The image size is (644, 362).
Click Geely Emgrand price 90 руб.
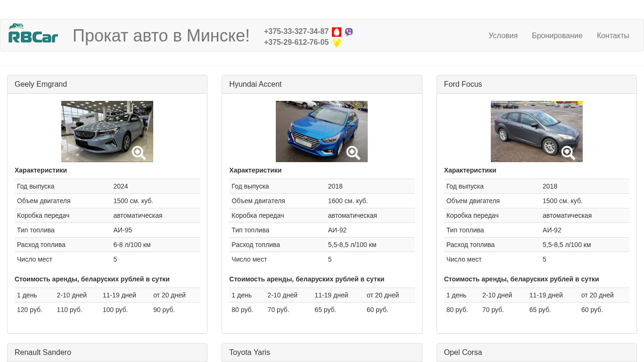pyautogui.click(x=164, y=310)
